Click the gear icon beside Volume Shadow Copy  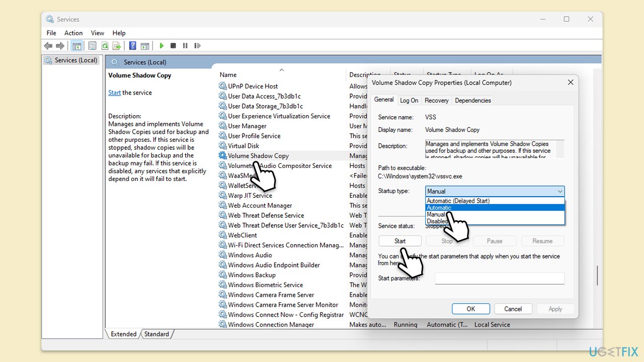point(223,156)
